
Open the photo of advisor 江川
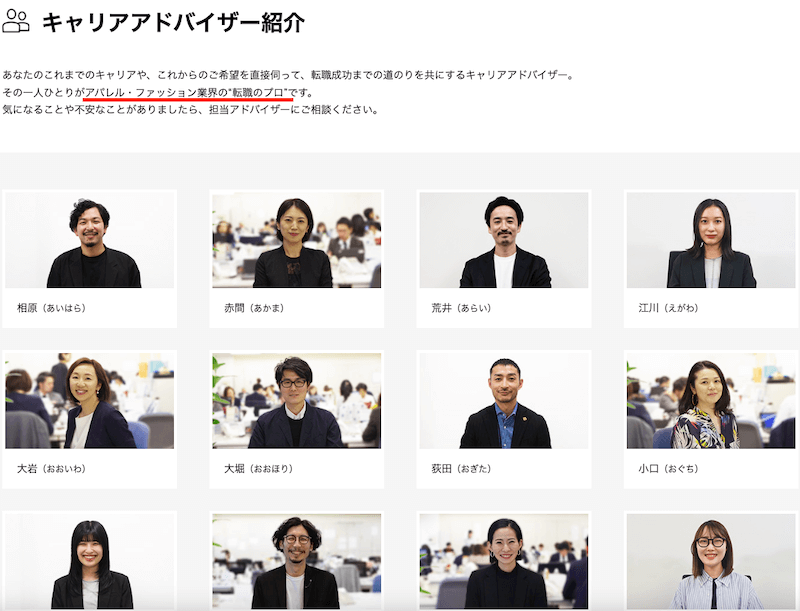pos(711,240)
